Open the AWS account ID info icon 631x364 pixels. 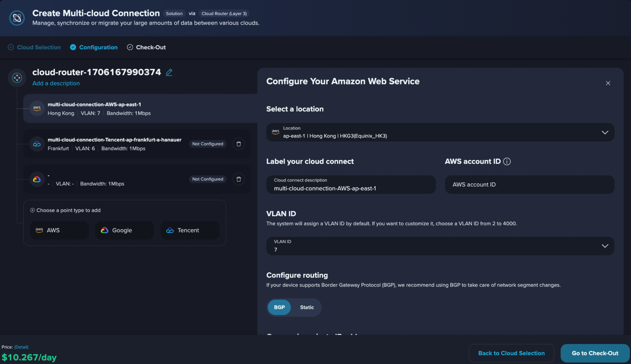[x=507, y=161]
